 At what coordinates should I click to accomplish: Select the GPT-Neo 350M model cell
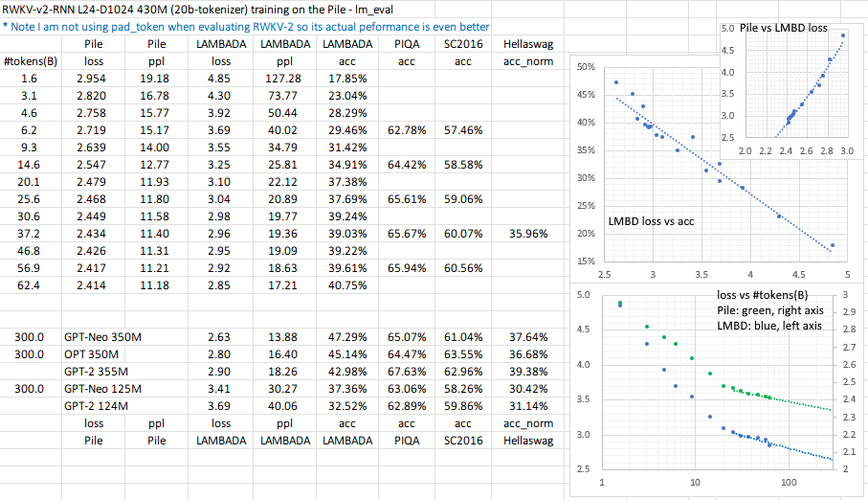click(105, 337)
